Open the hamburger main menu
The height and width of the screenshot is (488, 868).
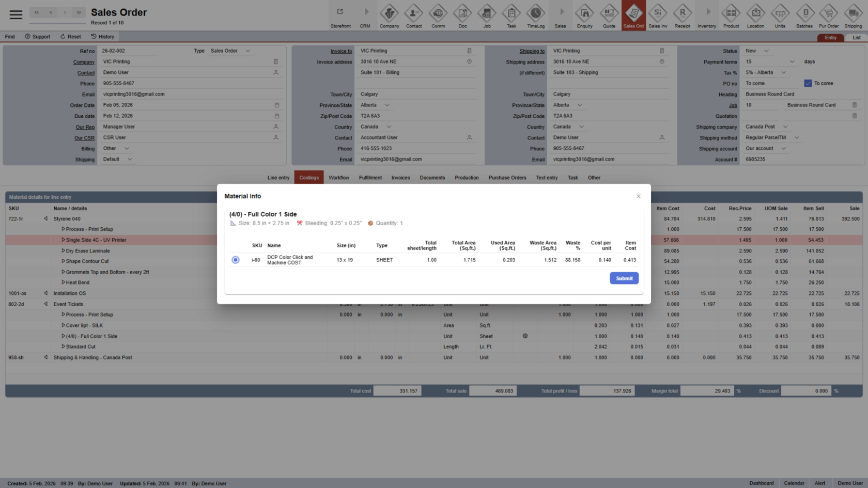(16, 14)
